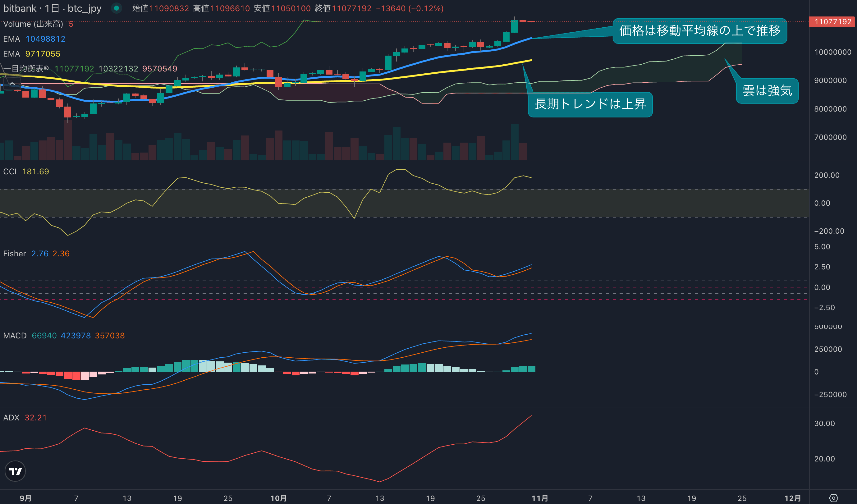Select the MACD indicator label
The width and height of the screenshot is (857, 504).
[x=15, y=335]
